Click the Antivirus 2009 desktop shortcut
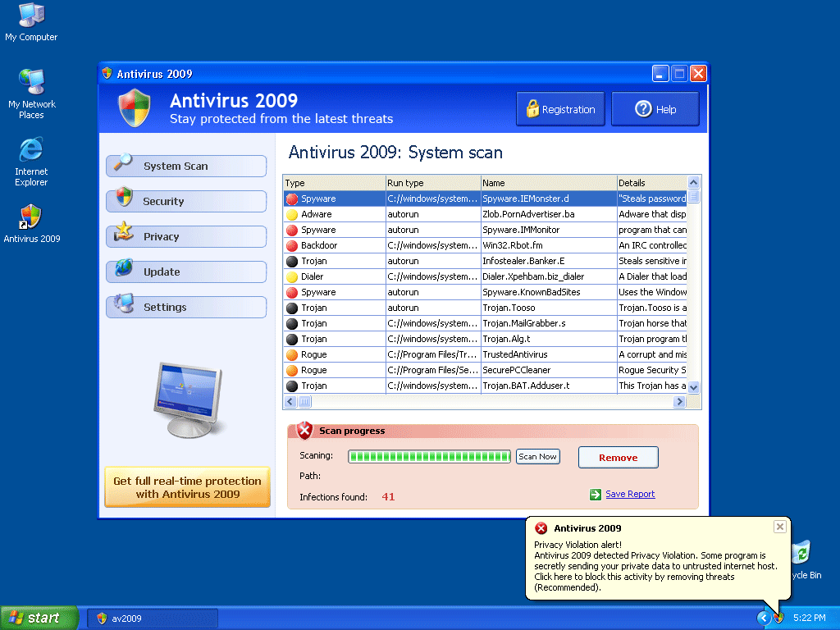 [31, 218]
